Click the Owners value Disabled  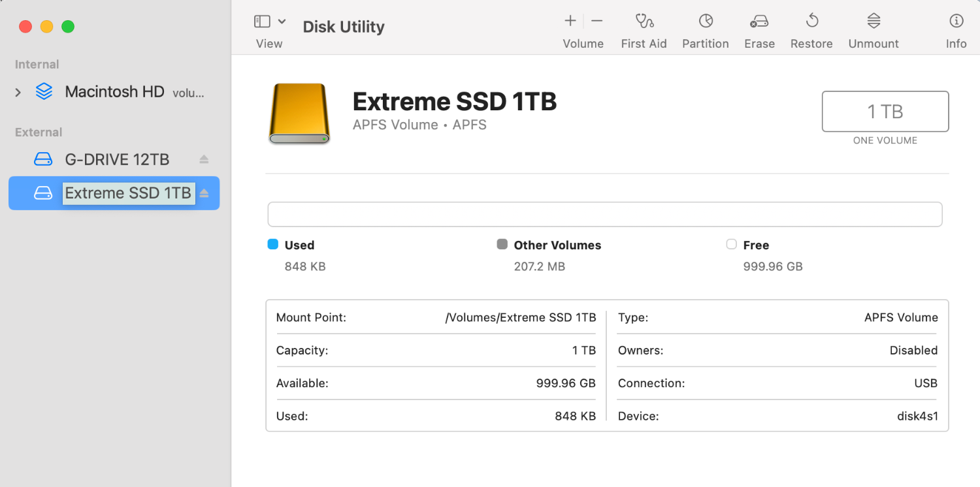[x=913, y=351]
